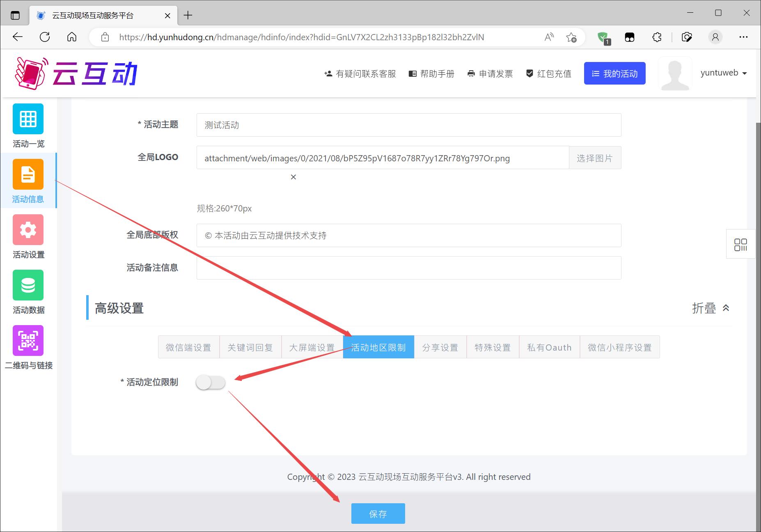This screenshot has height=532, width=761.
Task: Open the 活动数据 database icon
Action: pyautogui.click(x=28, y=285)
